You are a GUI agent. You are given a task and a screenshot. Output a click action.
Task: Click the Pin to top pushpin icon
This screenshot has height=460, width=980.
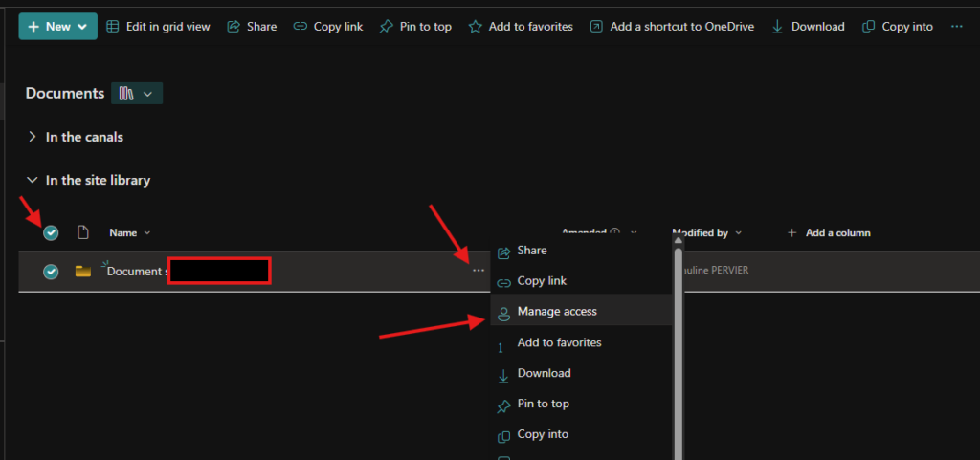pyautogui.click(x=386, y=27)
